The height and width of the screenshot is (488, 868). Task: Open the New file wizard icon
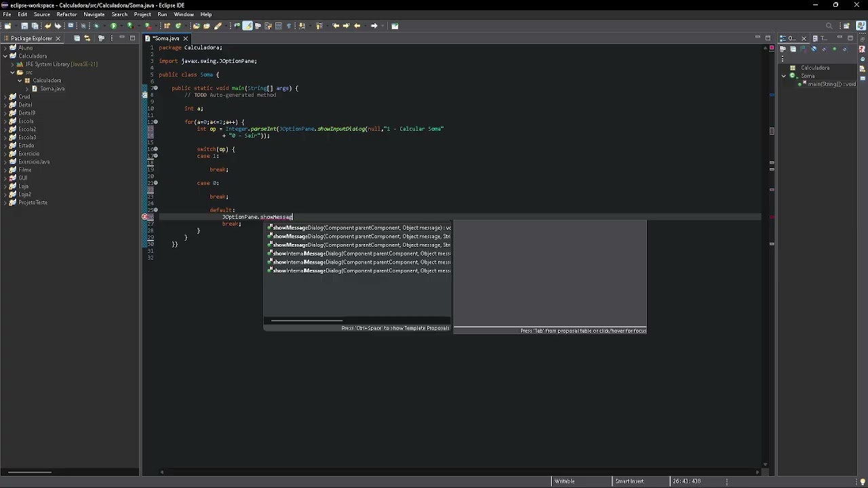point(7,26)
